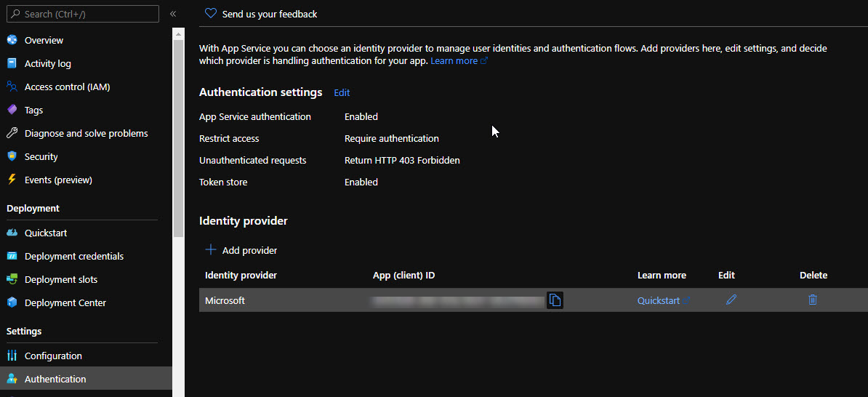The width and height of the screenshot is (868, 397).
Task: Click the search magnifier icon
Action: point(16,14)
